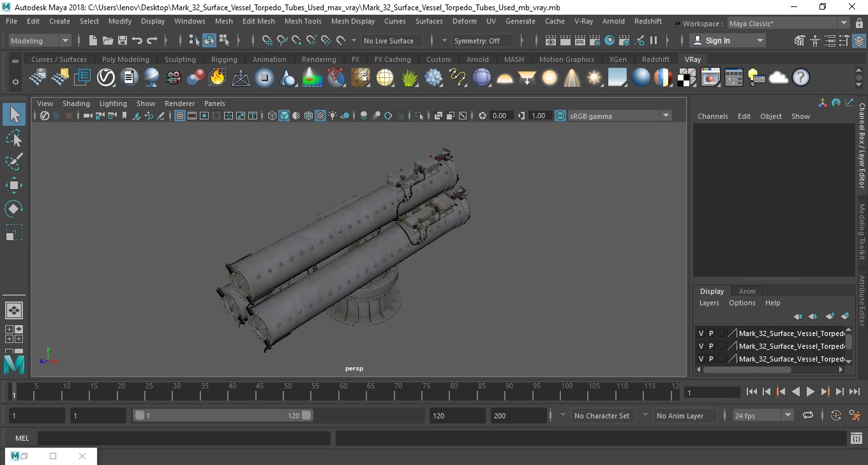The width and height of the screenshot is (868, 465).
Task: Click the fire shelf icon
Action: [x=218, y=78]
